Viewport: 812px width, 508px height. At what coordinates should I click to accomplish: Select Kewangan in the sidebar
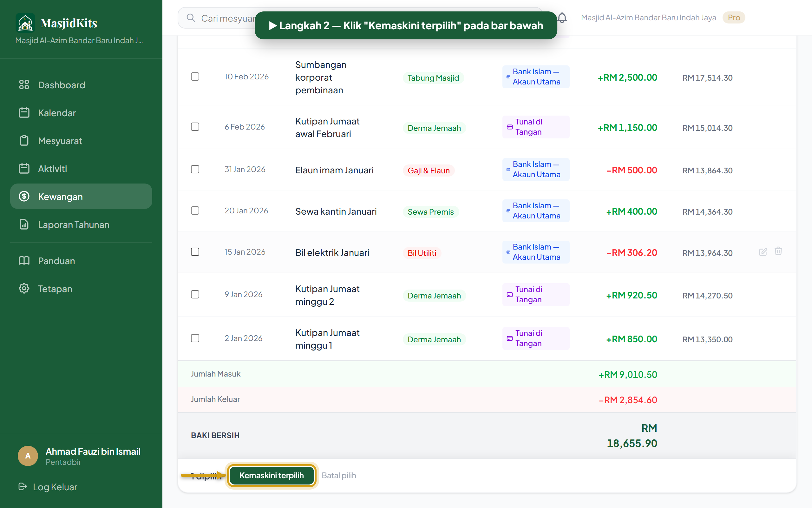pyautogui.click(x=81, y=196)
